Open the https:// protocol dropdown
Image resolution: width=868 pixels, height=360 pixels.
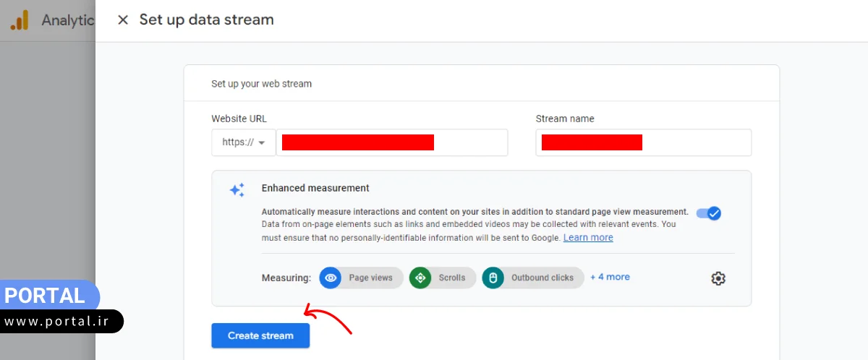pyautogui.click(x=244, y=142)
